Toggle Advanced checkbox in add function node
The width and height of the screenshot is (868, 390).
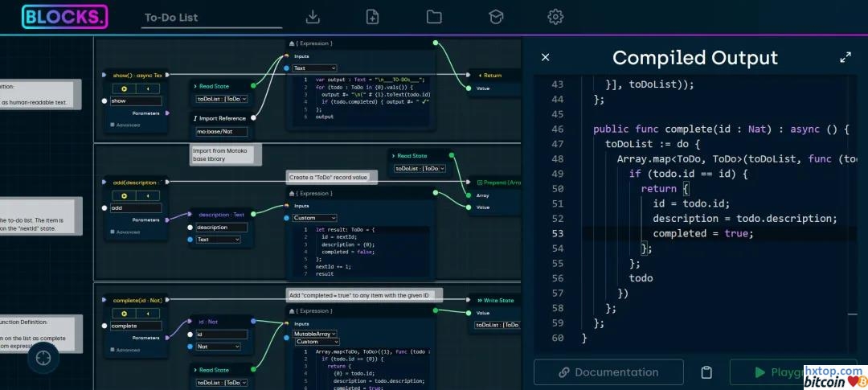112,232
